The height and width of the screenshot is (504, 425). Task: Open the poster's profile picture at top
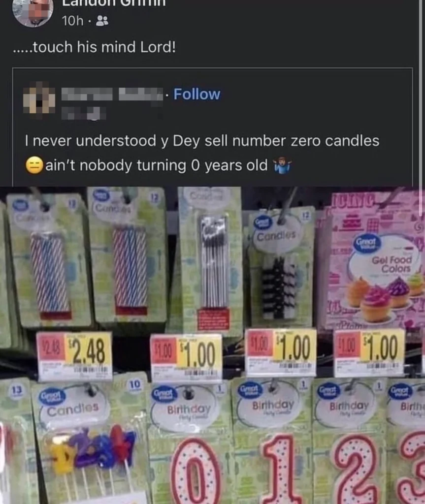pyautogui.click(x=33, y=12)
